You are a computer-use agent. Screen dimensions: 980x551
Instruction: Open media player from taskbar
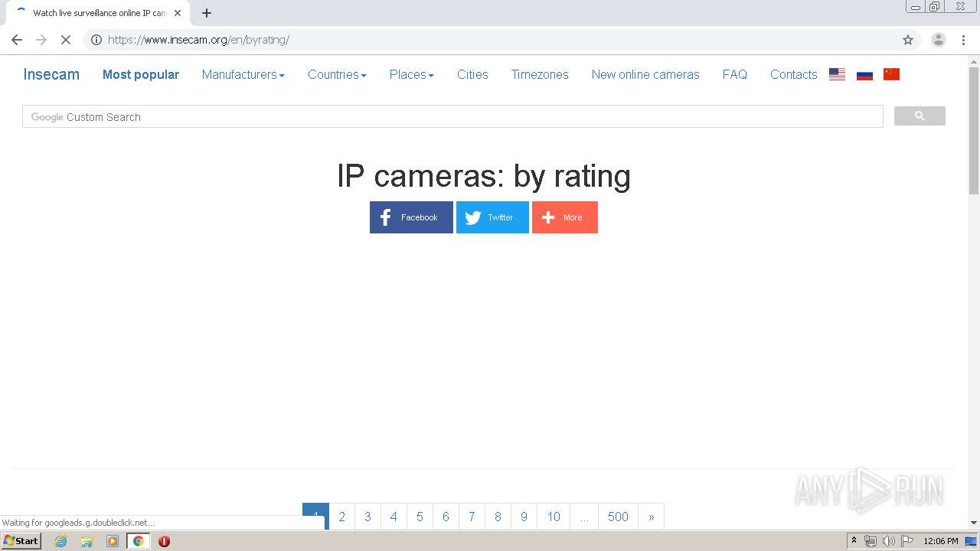(113, 541)
